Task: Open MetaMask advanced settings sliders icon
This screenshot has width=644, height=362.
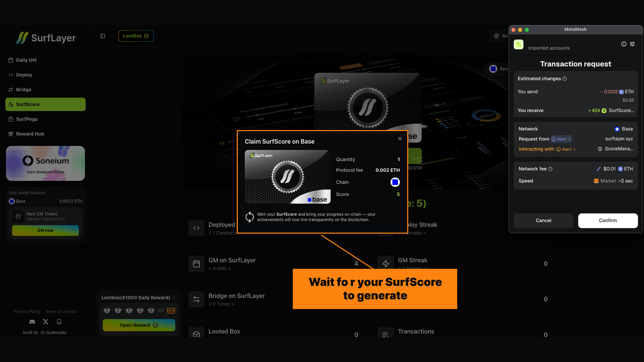Action: click(x=632, y=44)
